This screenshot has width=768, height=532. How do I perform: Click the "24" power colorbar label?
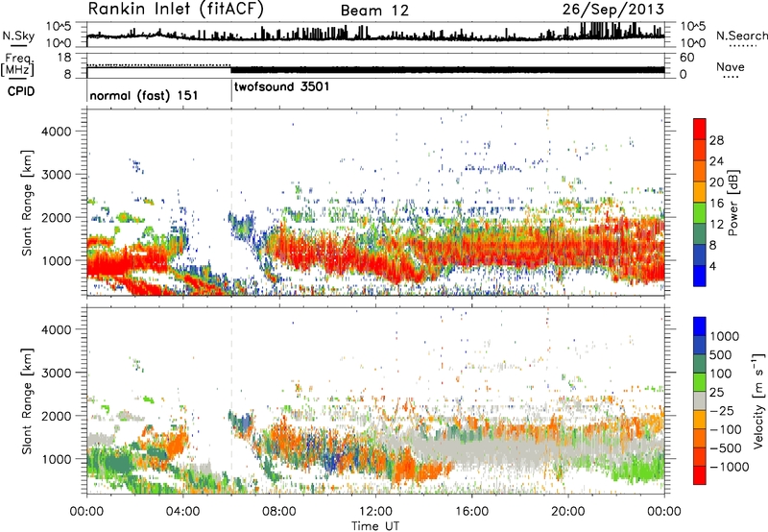pyautogui.click(x=716, y=161)
